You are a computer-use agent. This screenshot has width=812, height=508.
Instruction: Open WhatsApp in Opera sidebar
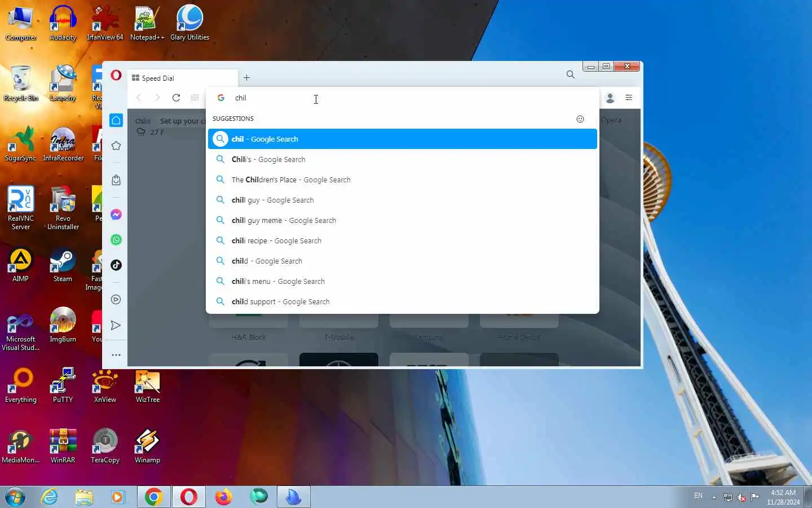[x=116, y=240]
